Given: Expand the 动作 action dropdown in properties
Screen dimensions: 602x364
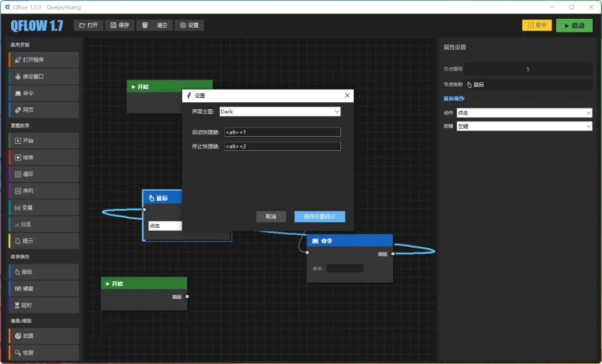Looking at the screenshot, I should coord(524,113).
